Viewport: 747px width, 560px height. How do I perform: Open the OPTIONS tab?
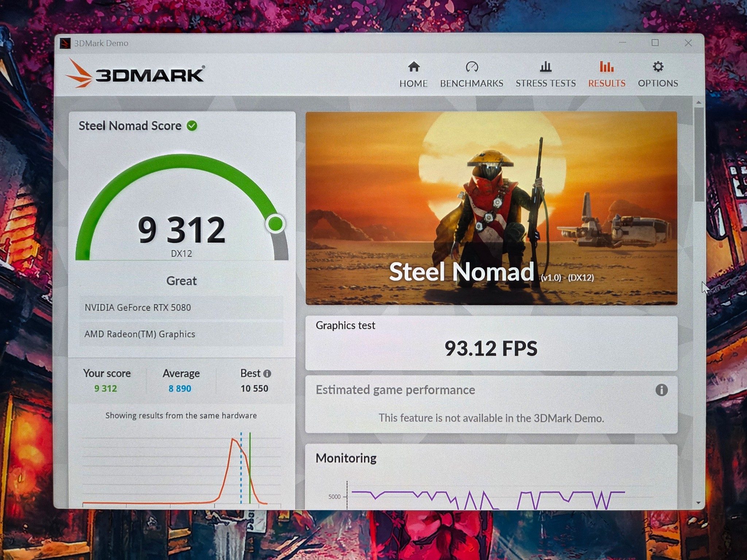pyautogui.click(x=658, y=75)
